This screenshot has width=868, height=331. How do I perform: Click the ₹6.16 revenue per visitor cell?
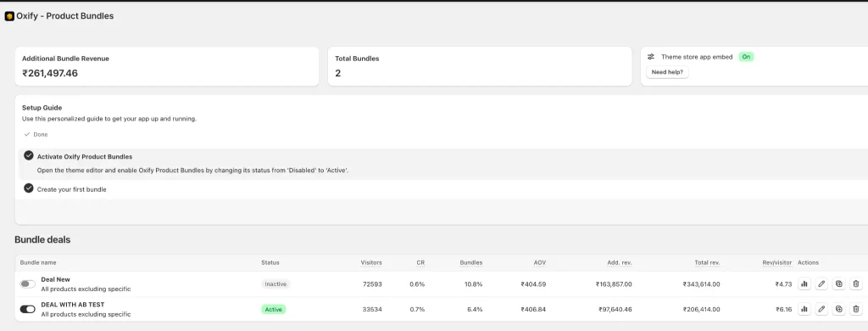pyautogui.click(x=783, y=310)
